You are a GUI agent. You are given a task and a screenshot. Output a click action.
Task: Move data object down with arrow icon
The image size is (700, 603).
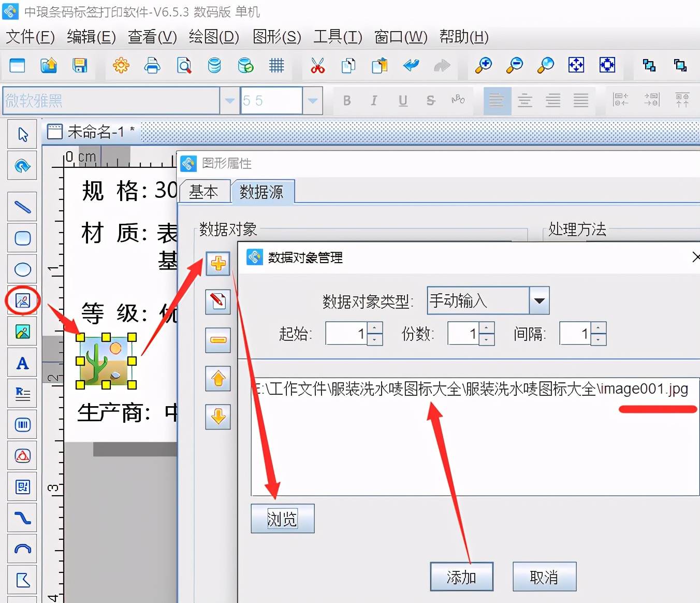pyautogui.click(x=218, y=416)
